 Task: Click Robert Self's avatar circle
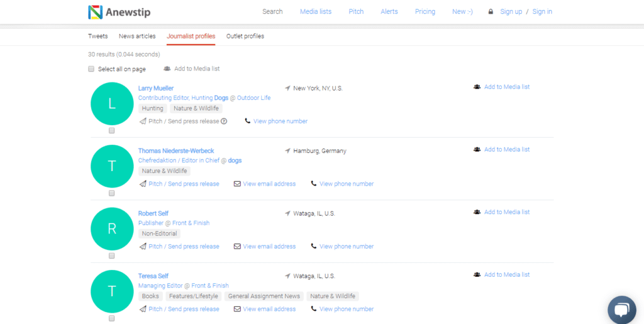[x=112, y=229]
